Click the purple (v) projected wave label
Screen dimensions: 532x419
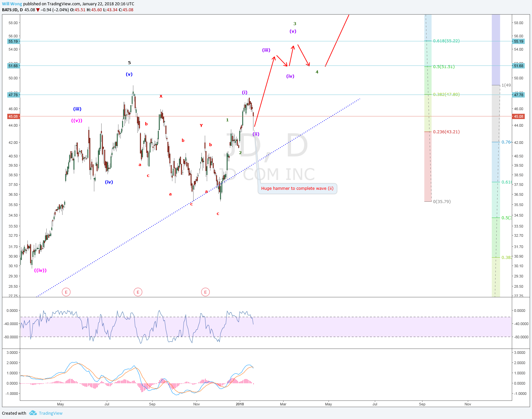pos(293,31)
